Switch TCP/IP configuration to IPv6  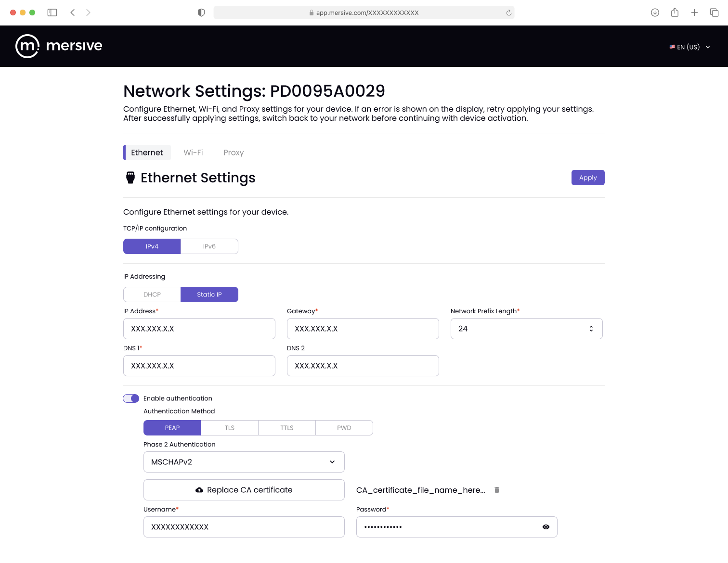click(209, 246)
